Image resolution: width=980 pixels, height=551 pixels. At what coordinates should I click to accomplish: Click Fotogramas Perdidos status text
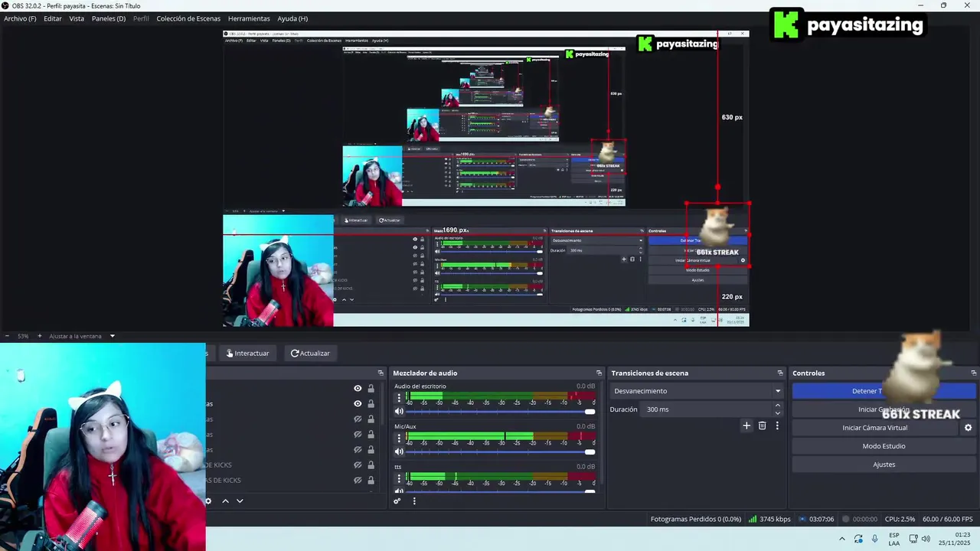696,519
